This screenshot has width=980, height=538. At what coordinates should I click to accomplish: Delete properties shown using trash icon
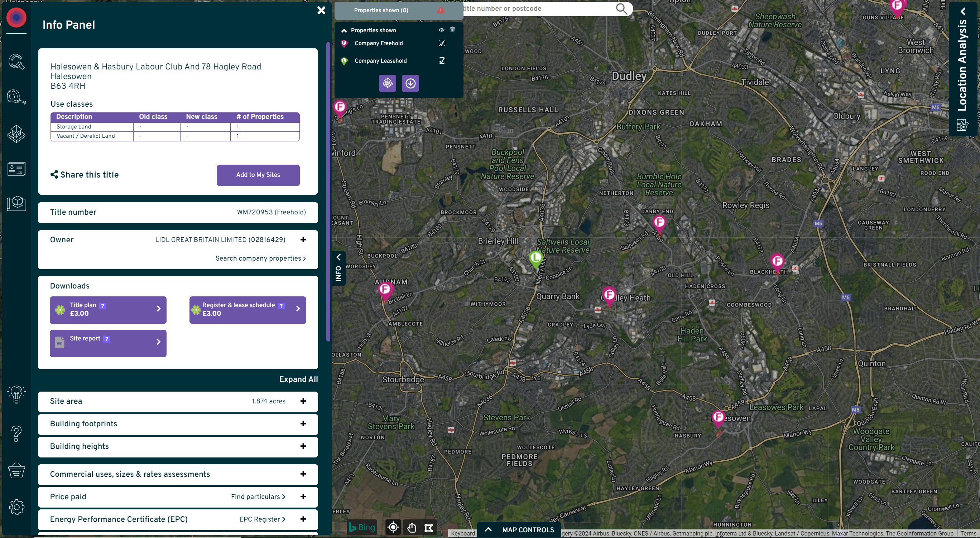452,30
